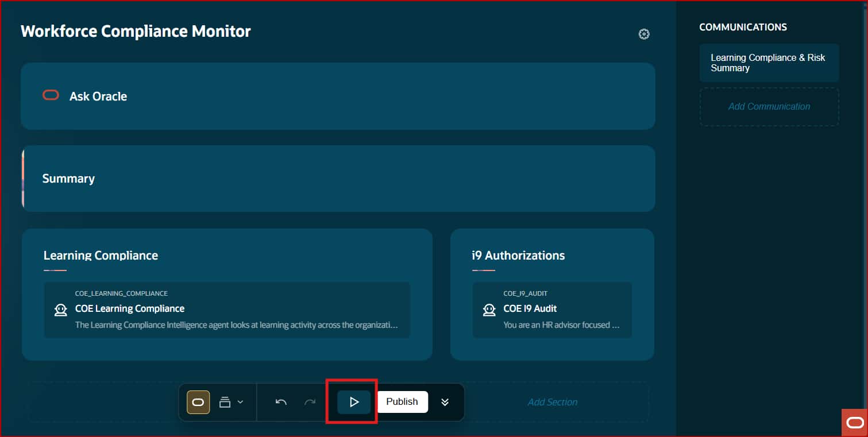Screen dimensions: 868x437
Task: Click the Workforce Compliance Monitor title
Action: 136,31
